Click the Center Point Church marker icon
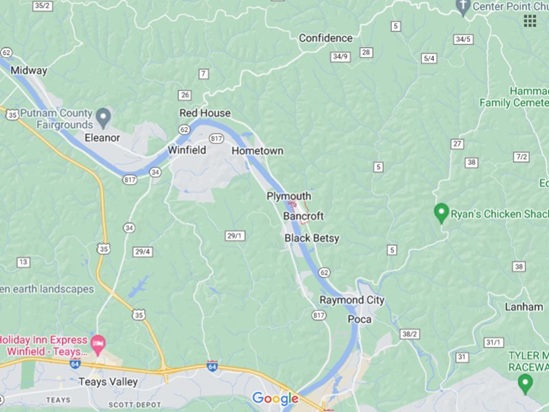The height and width of the screenshot is (412, 549). [x=463, y=7]
